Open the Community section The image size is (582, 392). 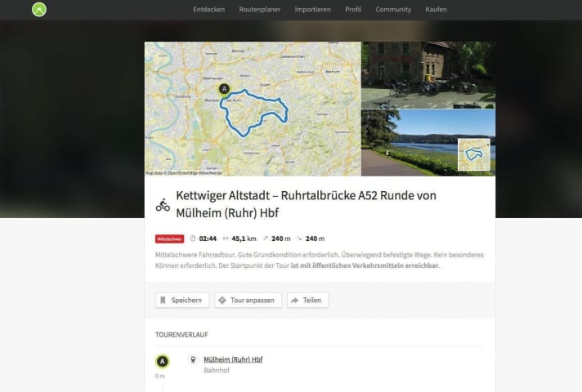[x=393, y=10]
